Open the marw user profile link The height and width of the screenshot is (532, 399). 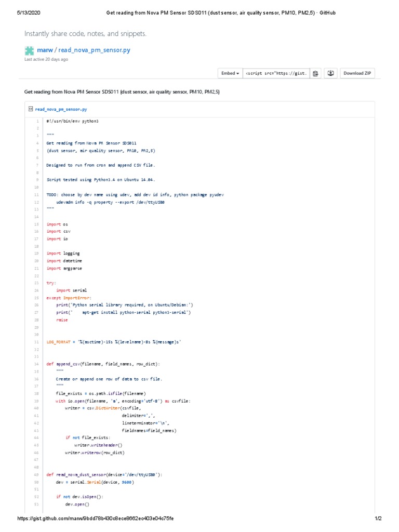tap(45, 50)
